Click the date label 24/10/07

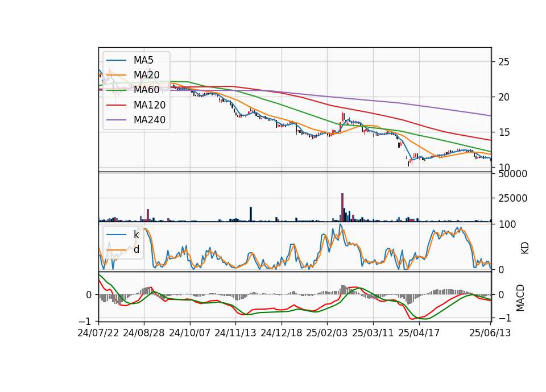click(x=190, y=333)
